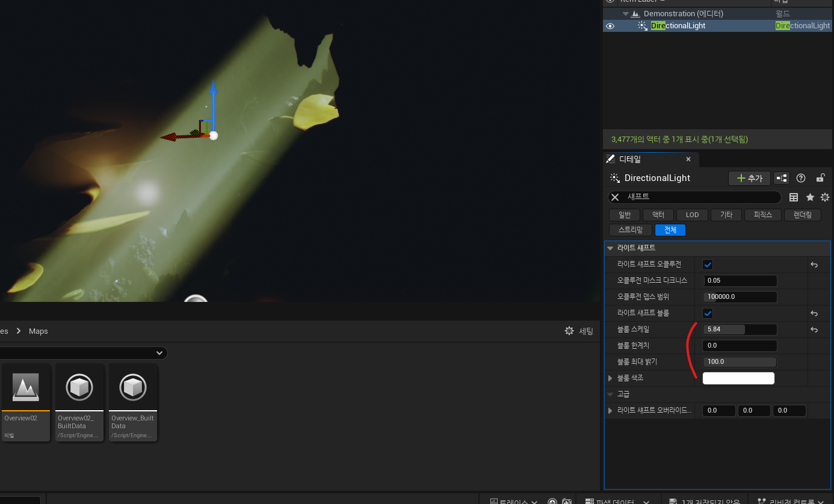Expand the 블룸 색조 property

coord(610,378)
